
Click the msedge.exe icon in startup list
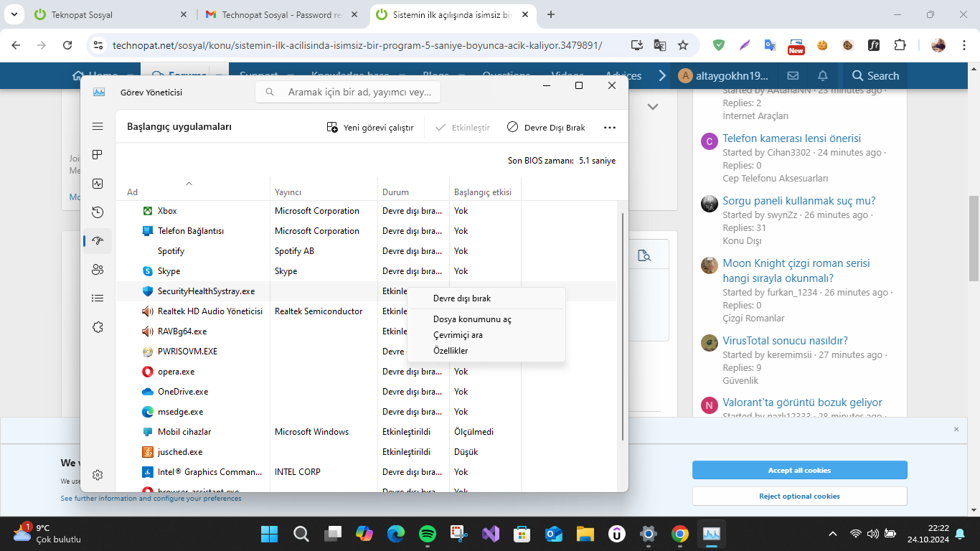coord(147,412)
